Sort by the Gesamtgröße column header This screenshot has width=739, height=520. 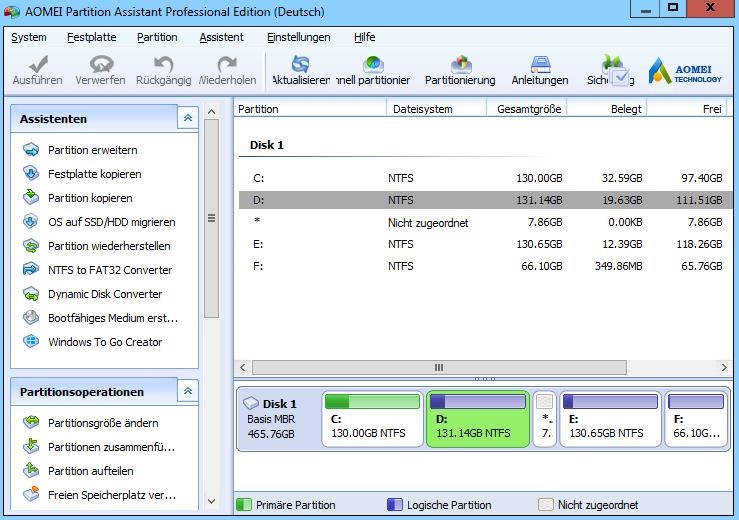(x=526, y=109)
